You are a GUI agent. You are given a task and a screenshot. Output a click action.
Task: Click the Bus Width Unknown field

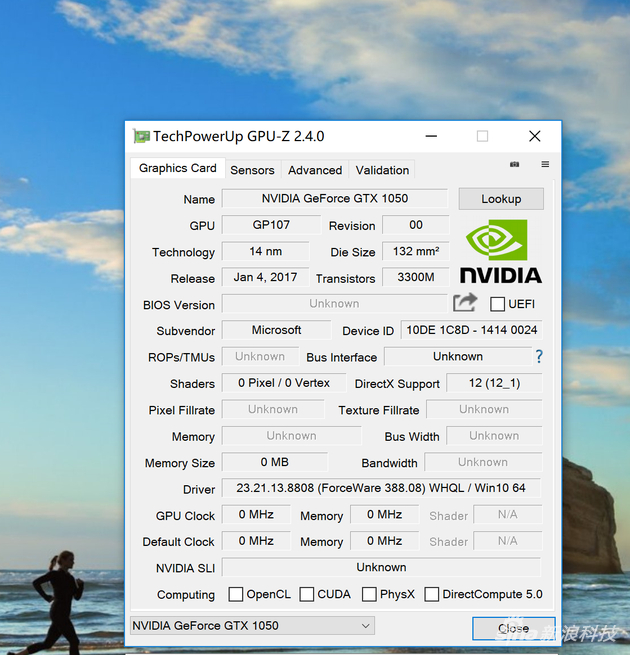tap(494, 436)
